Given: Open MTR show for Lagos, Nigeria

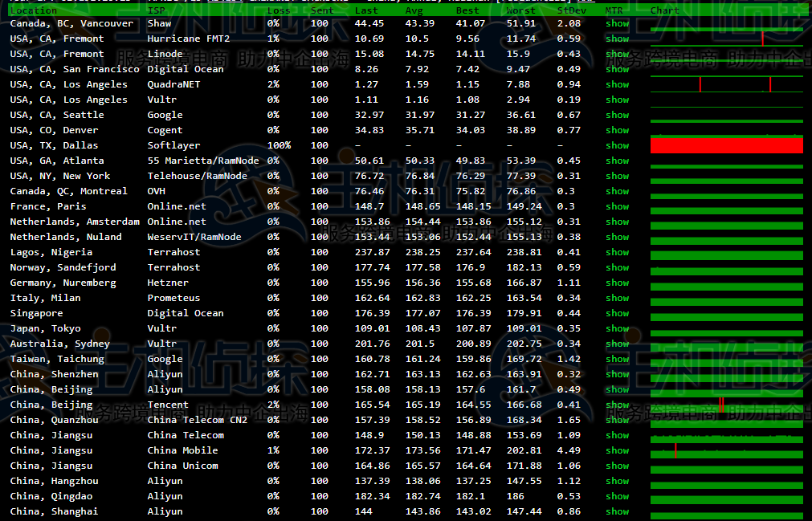Looking at the screenshot, I should tap(617, 253).
